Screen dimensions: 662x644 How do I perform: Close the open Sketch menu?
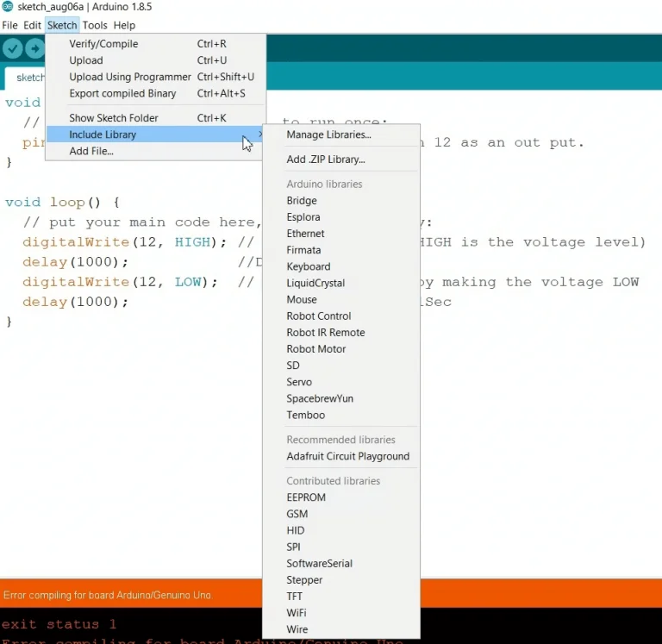[62, 25]
